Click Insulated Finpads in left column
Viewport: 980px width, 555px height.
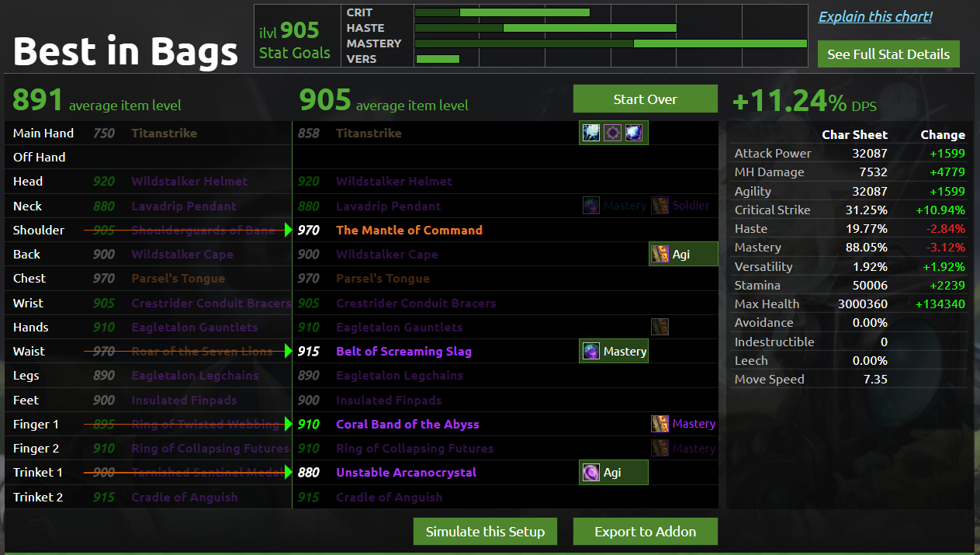(x=185, y=400)
